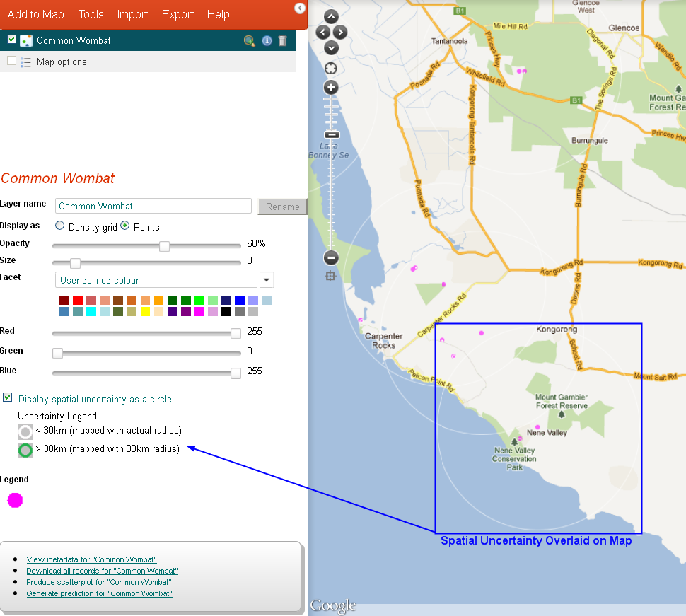The image size is (686, 616).
Task: Click the zoom-to-layer magnifier icon
Action: click(249, 41)
